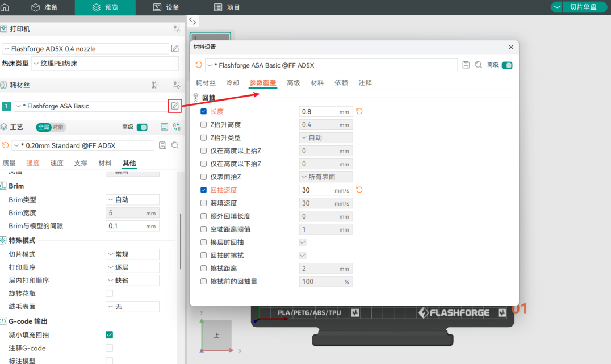The image size is (611, 364).
Task: Click the edit filament preset icon
Action: (x=175, y=106)
